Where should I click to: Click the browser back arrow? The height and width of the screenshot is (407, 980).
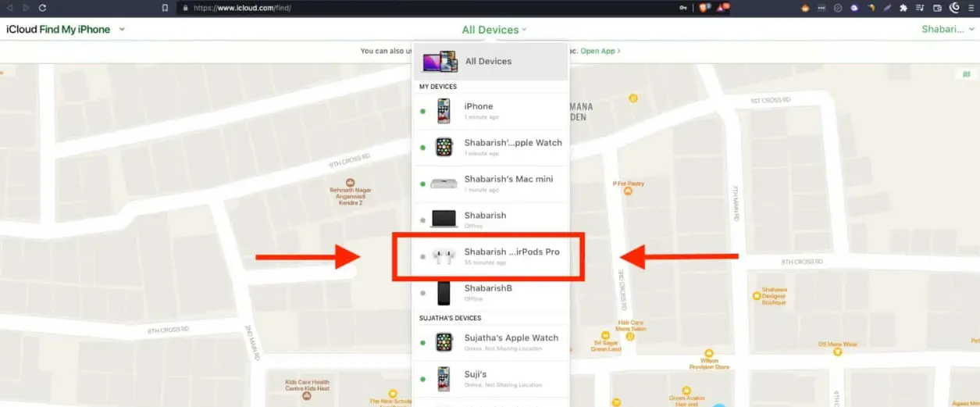pos(11,8)
